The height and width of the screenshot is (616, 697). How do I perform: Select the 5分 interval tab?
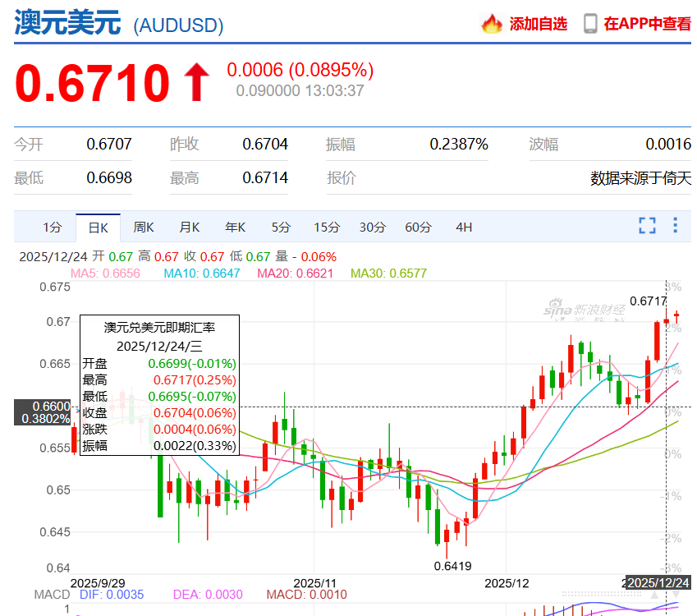(x=281, y=228)
